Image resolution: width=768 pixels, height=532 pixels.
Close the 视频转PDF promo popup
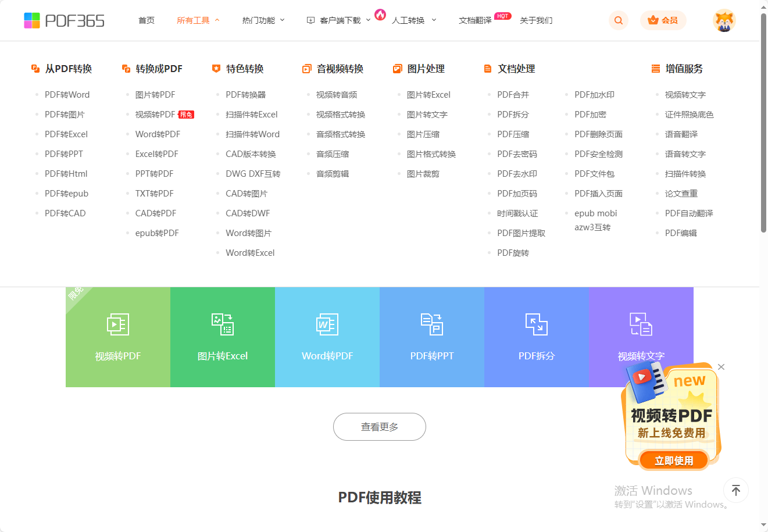pos(721,367)
